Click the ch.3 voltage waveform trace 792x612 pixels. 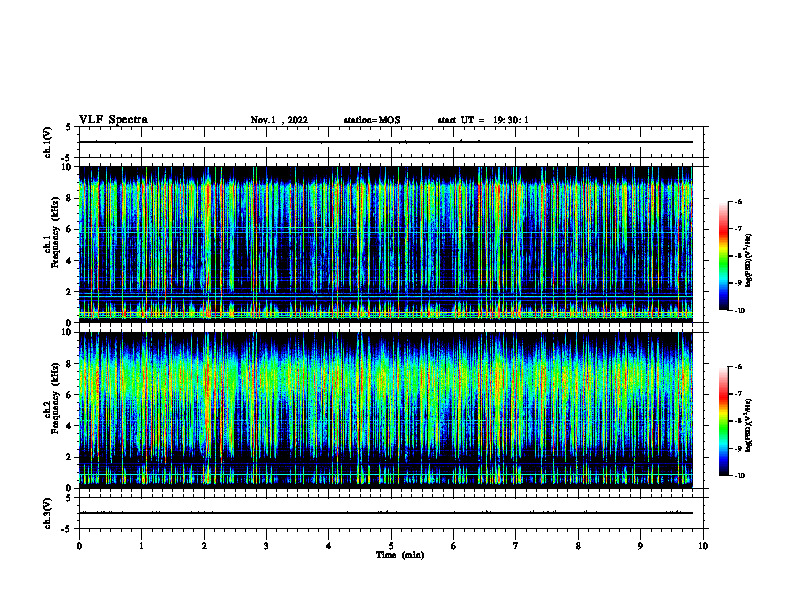point(386,513)
